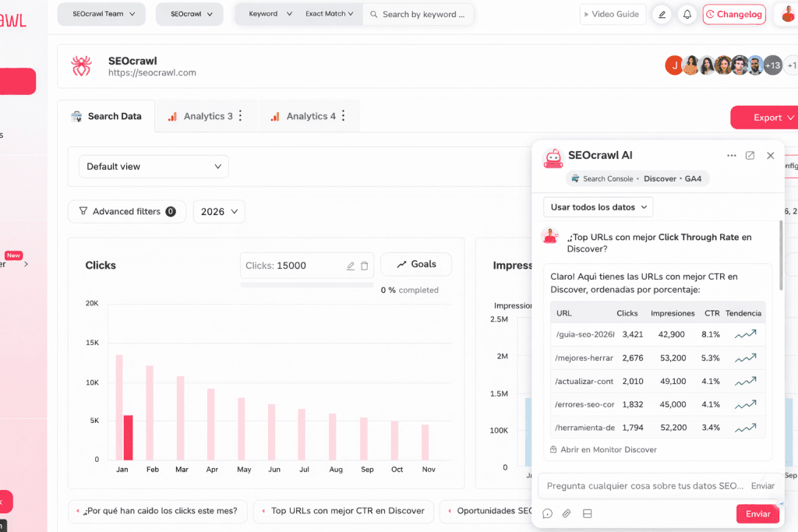Select the GA4 data source chip
The height and width of the screenshot is (532, 798).
(x=693, y=179)
